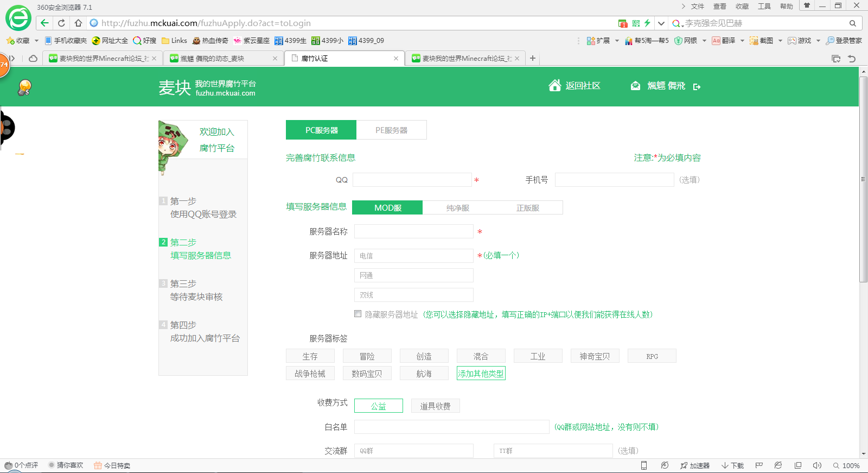The image size is (868, 473).
Task: Open the 手机收藏夹 bookmark
Action: coord(66,41)
